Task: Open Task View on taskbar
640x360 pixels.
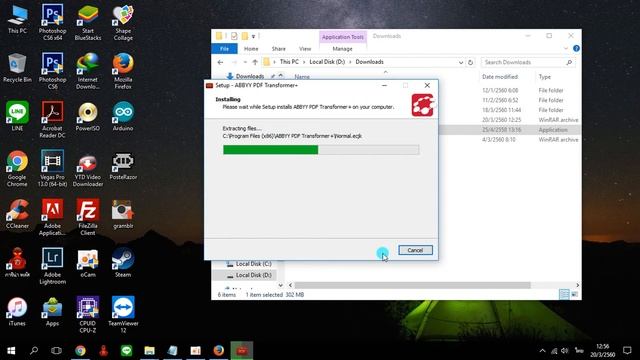Action: pos(56,351)
